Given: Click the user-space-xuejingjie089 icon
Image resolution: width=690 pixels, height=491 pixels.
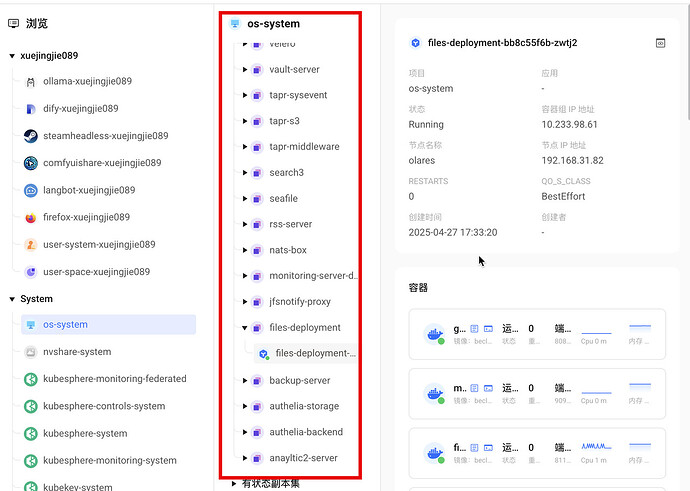Looking at the screenshot, I should click(30, 272).
